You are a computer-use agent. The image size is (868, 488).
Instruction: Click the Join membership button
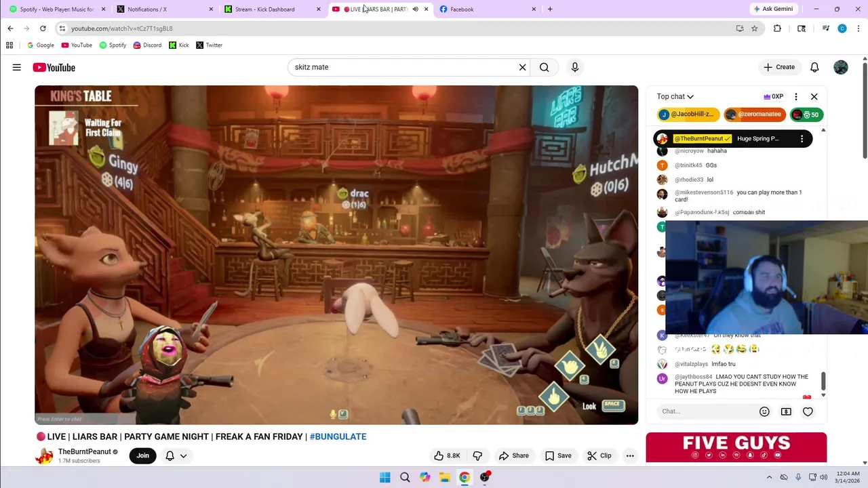coord(142,455)
